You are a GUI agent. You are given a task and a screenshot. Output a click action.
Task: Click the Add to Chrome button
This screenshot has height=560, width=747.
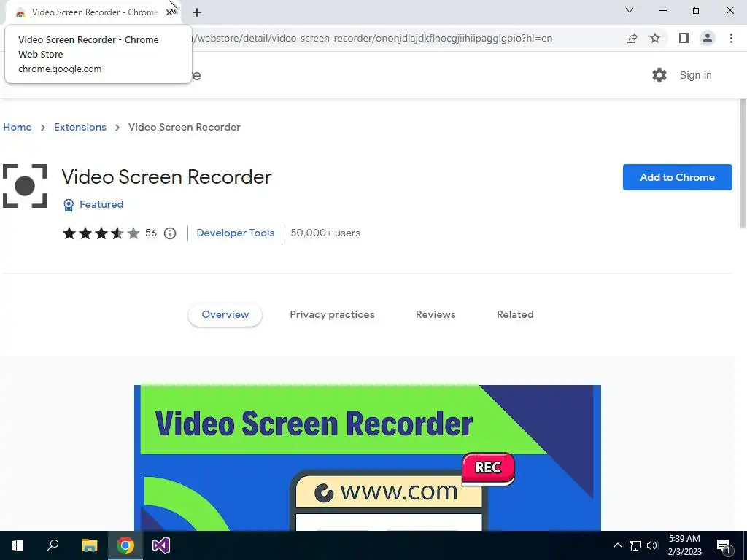(678, 177)
